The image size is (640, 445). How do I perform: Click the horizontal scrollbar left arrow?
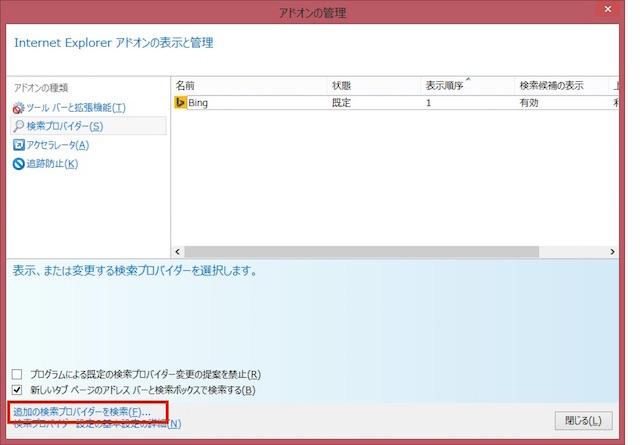click(x=178, y=251)
